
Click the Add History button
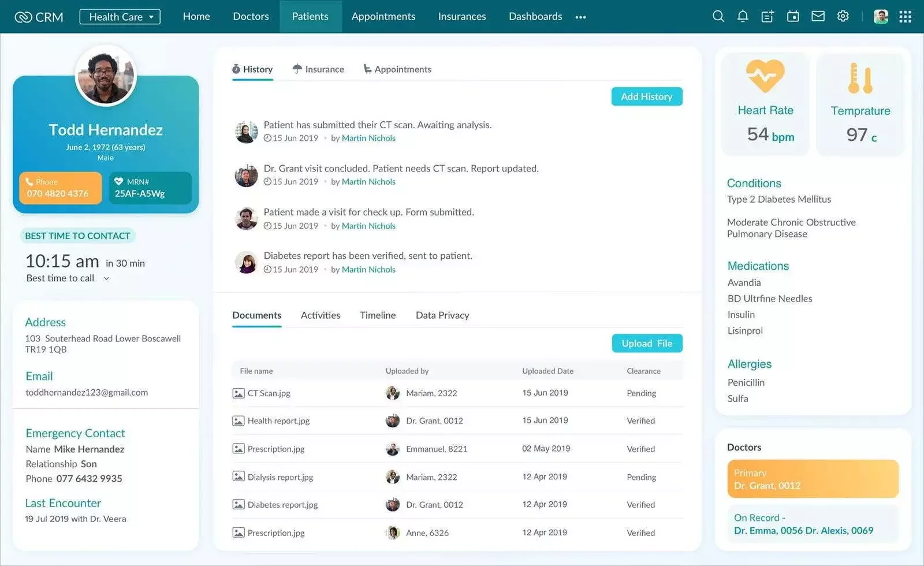pyautogui.click(x=647, y=96)
